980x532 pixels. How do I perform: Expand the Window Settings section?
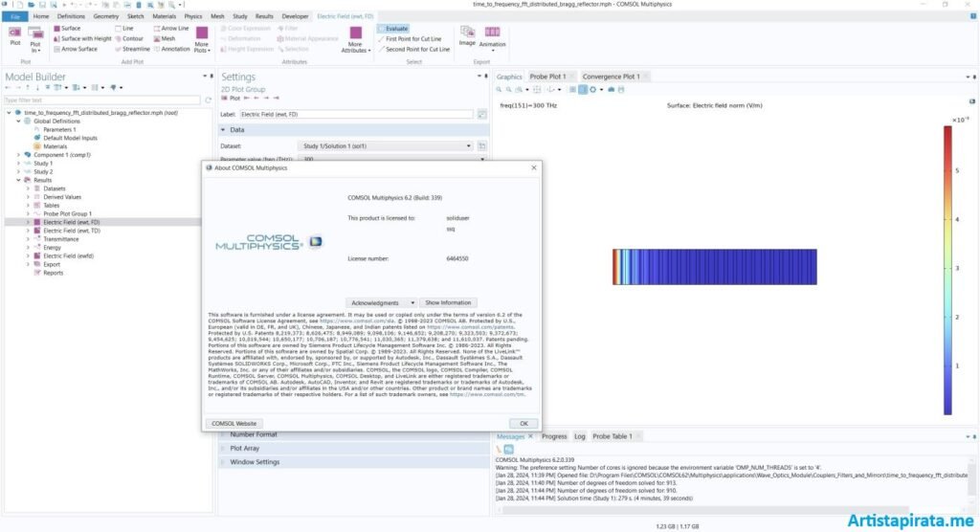pyautogui.click(x=353, y=462)
